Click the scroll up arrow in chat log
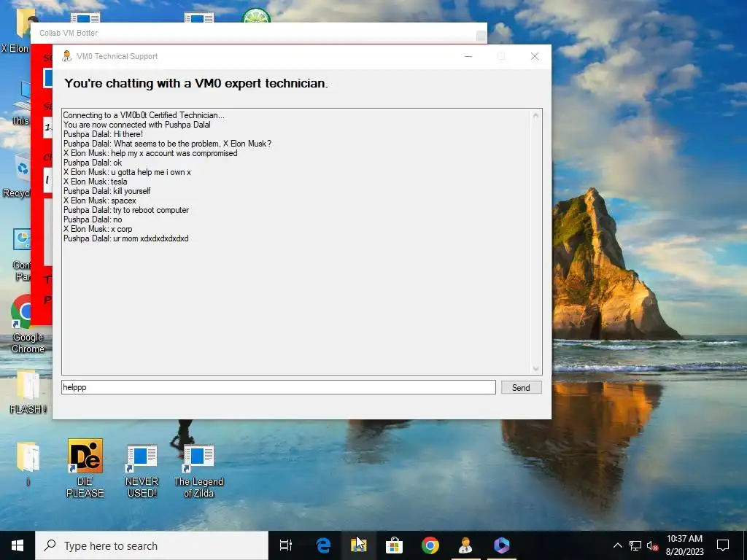This screenshot has height=560, width=747. tap(535, 115)
